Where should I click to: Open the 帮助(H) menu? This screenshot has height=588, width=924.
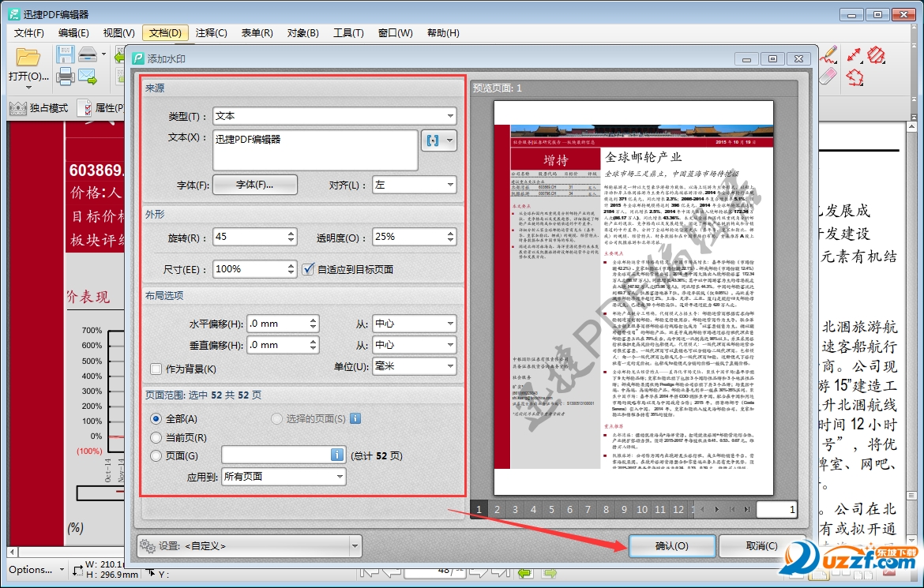[x=443, y=33]
